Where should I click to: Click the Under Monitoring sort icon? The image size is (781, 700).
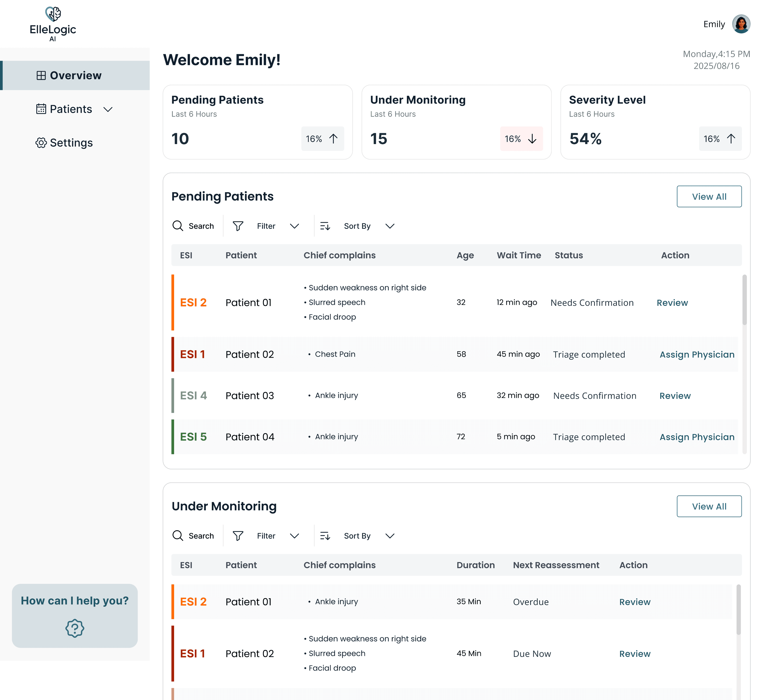(325, 535)
